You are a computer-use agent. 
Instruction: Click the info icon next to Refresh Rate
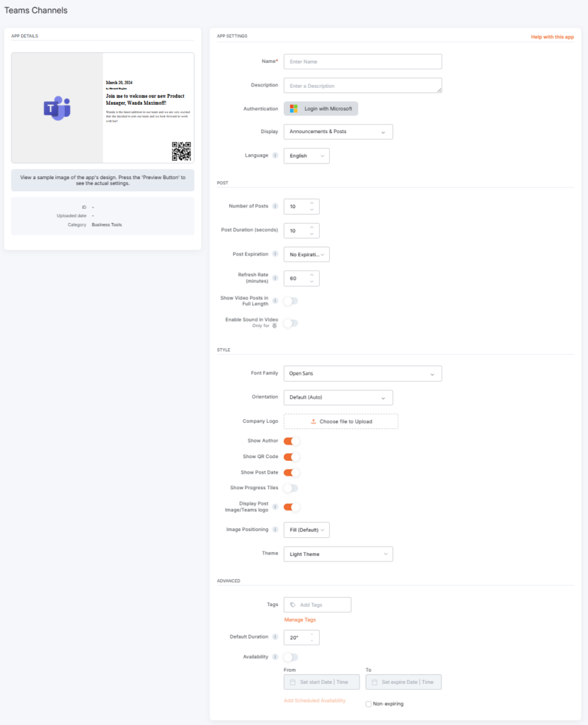coord(275,277)
